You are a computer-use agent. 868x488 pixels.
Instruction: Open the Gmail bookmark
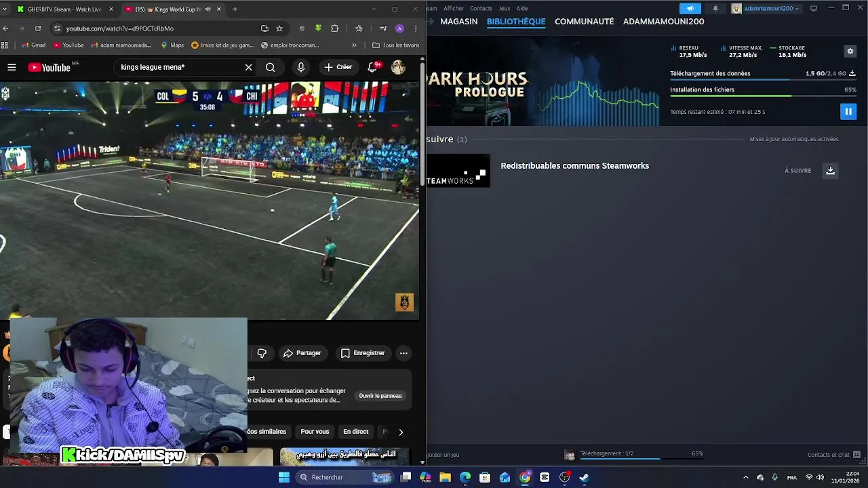[x=34, y=45]
